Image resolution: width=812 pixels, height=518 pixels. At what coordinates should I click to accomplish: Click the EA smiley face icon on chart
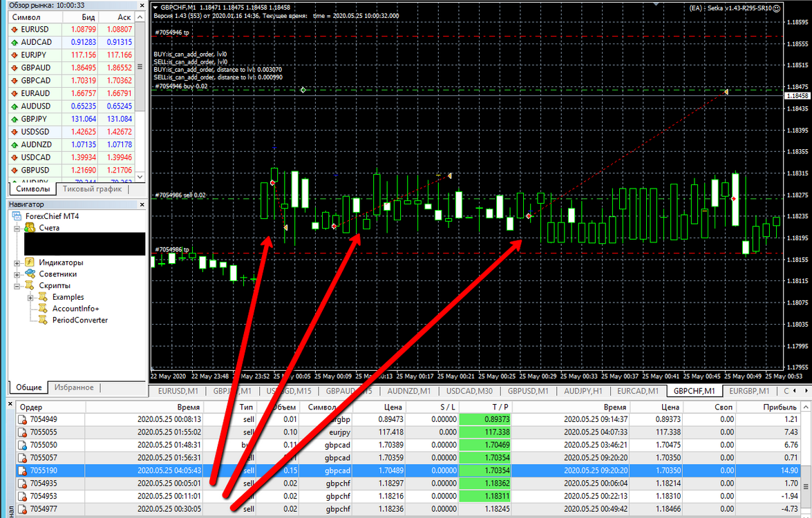pos(776,8)
